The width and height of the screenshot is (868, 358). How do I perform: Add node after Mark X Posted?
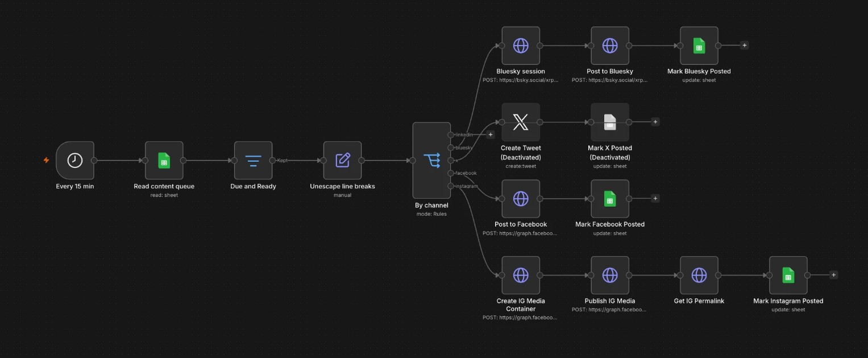[x=655, y=122]
